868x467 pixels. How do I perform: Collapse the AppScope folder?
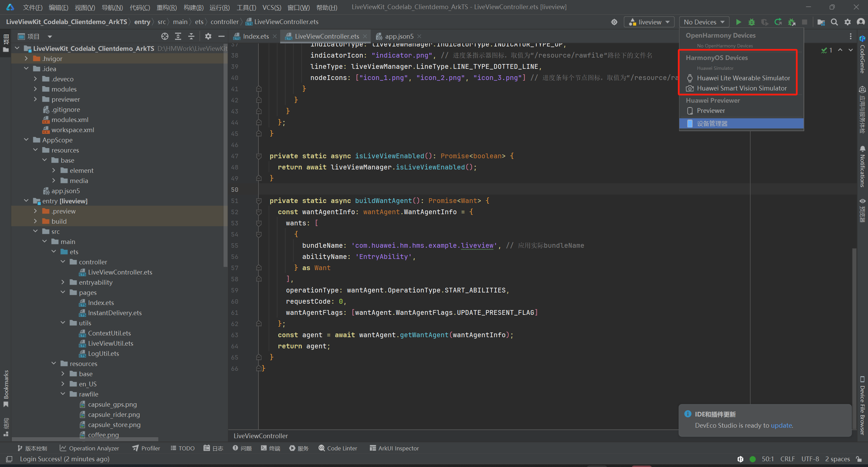click(26, 140)
